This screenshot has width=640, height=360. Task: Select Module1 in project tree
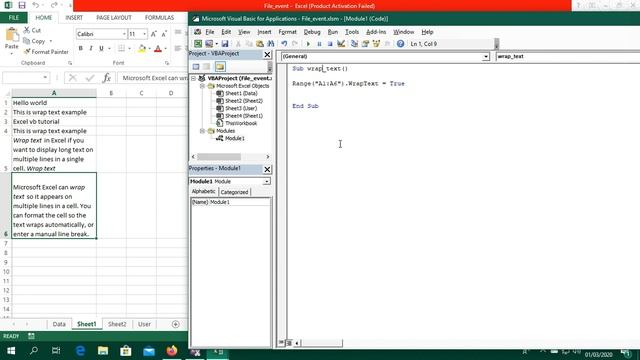pos(234,138)
